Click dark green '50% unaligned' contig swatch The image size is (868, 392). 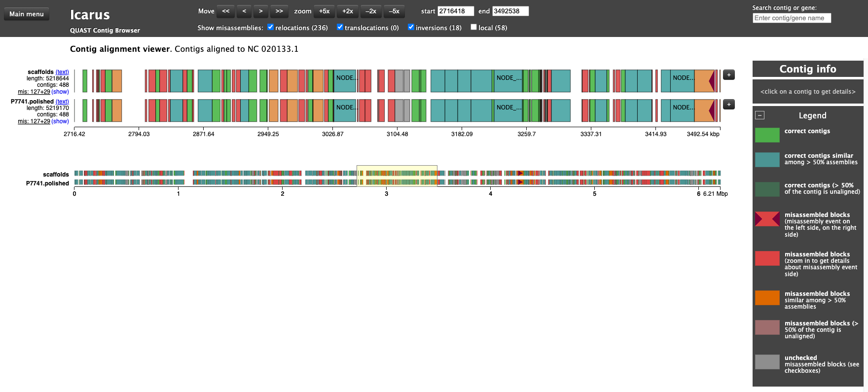[767, 189]
